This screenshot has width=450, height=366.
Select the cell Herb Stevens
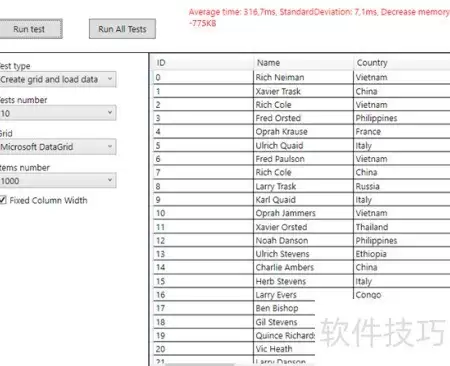(303, 281)
